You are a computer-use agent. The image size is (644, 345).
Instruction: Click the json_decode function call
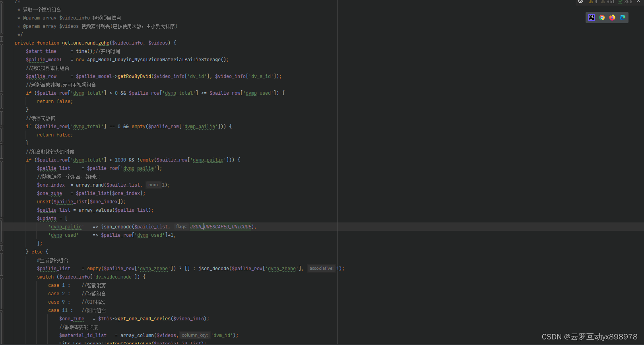point(213,269)
